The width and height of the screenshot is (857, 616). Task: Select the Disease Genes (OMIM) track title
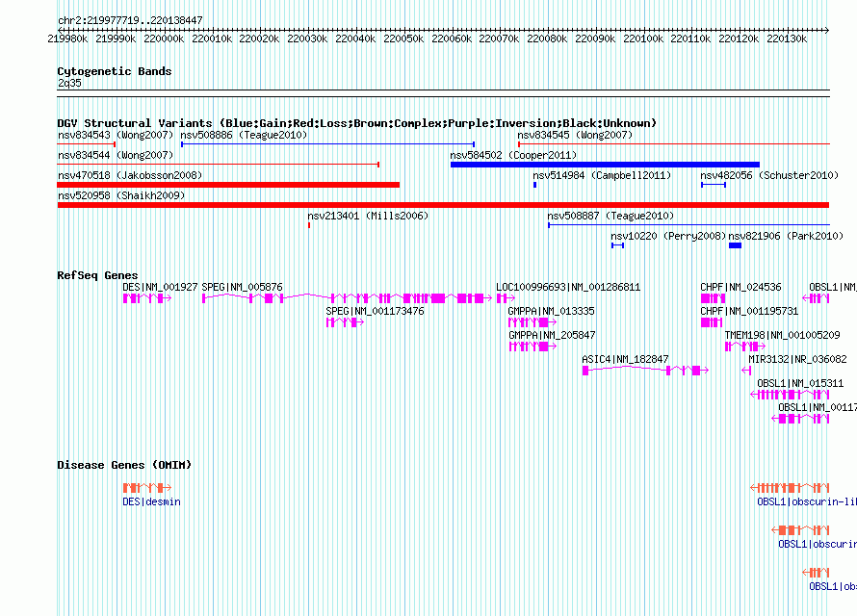[x=124, y=465]
